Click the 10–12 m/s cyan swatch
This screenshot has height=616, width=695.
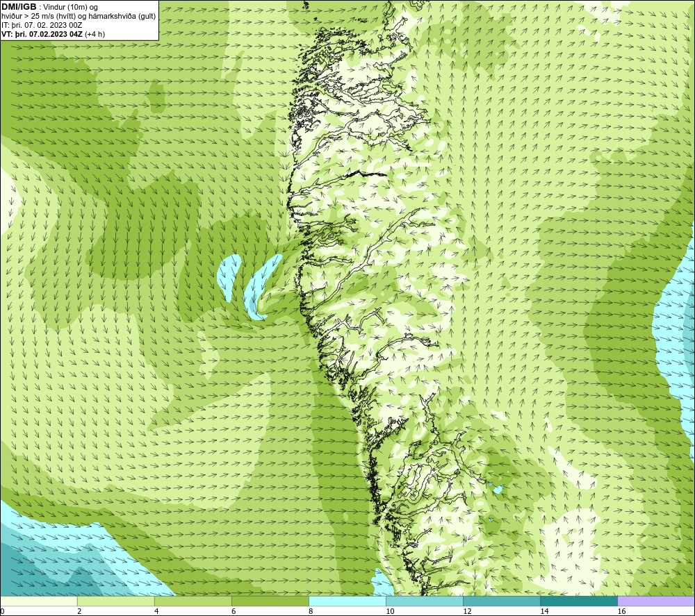425,601
